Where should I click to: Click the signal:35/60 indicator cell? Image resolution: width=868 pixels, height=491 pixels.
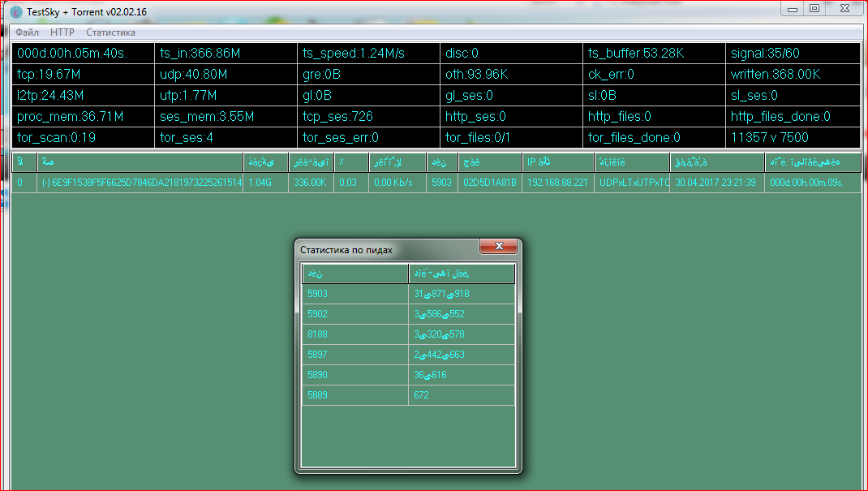(792, 54)
